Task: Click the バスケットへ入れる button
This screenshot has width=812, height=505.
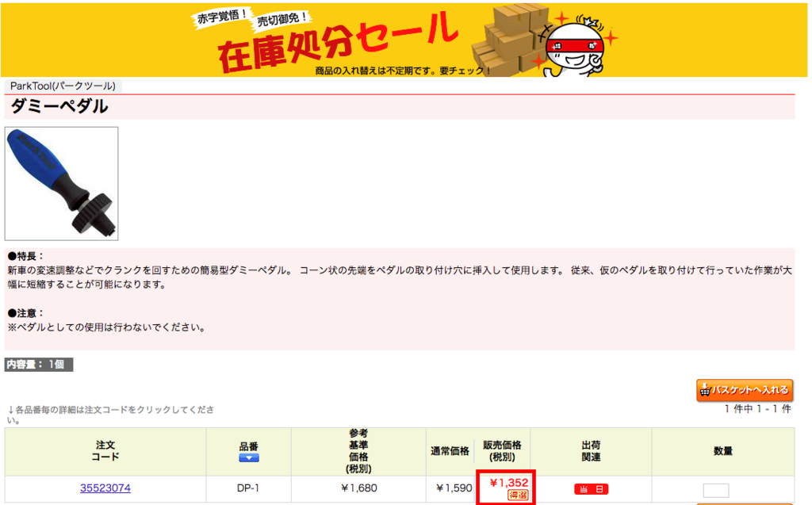Action: click(x=745, y=390)
